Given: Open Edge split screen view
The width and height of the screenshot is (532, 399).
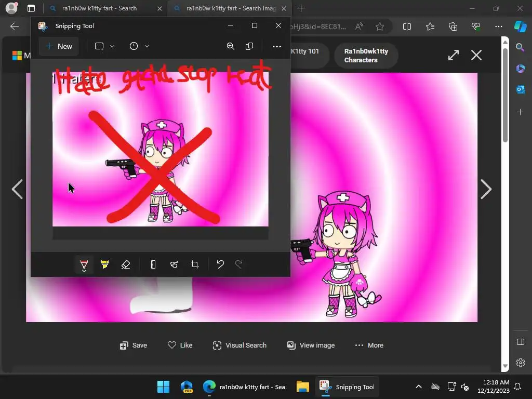Looking at the screenshot, I should tap(407, 26).
